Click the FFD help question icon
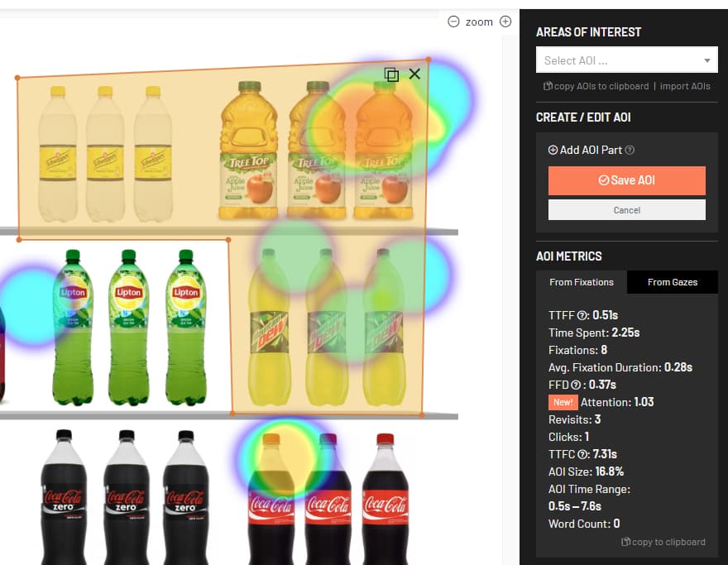Image resolution: width=728 pixels, height=565 pixels. pos(576,385)
